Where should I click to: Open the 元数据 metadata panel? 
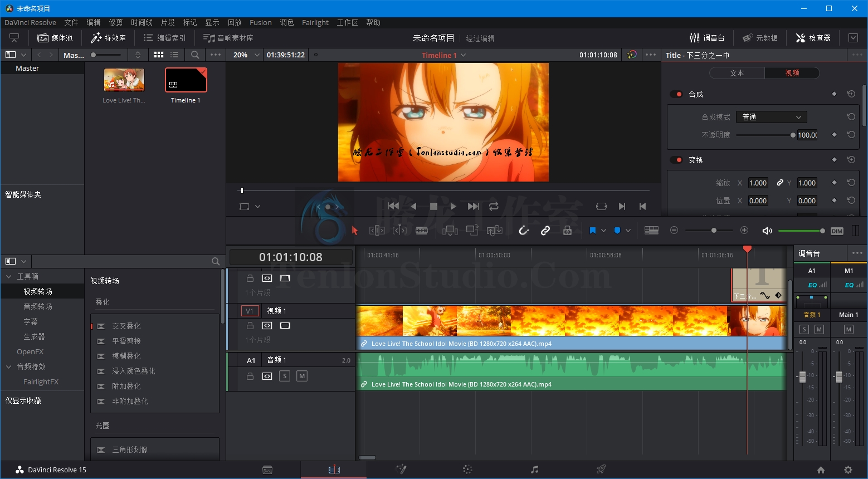click(760, 38)
